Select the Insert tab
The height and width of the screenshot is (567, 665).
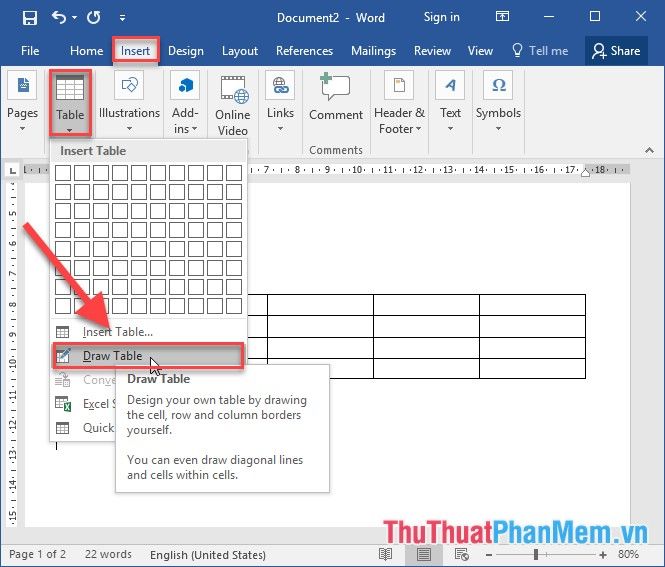135,51
